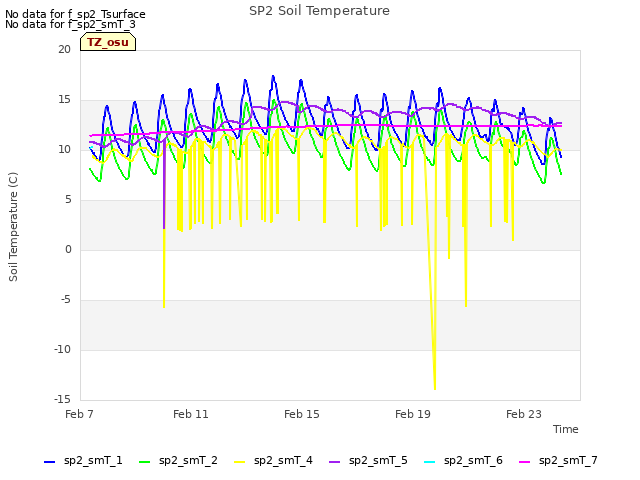Click the 10 y-axis tick label

pyautogui.click(x=64, y=149)
